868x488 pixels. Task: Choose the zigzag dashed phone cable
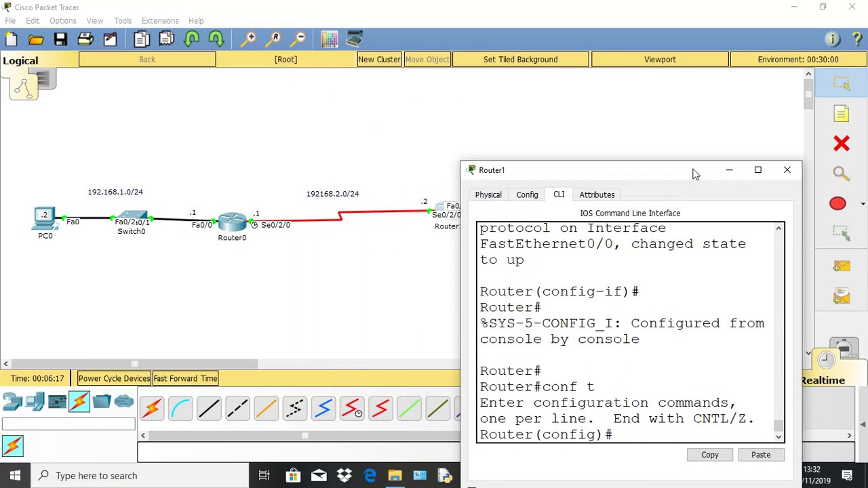tap(294, 408)
